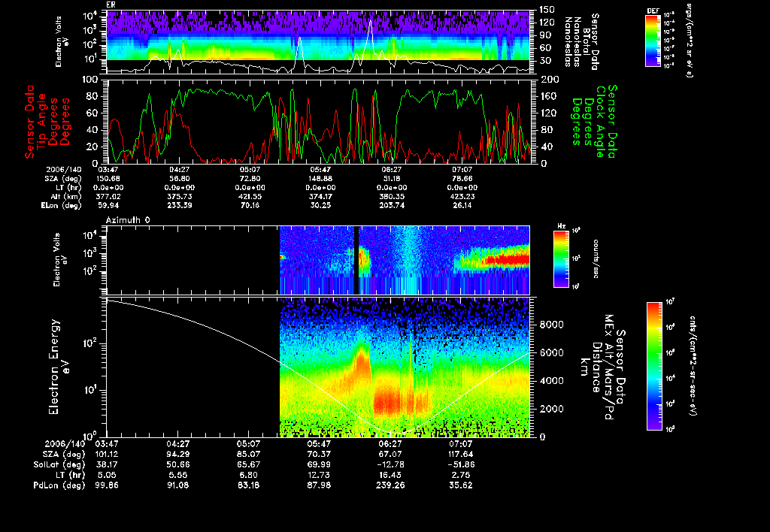Select the 'SolLat (deg)' row label
This screenshot has height=532, width=770.
point(59,465)
